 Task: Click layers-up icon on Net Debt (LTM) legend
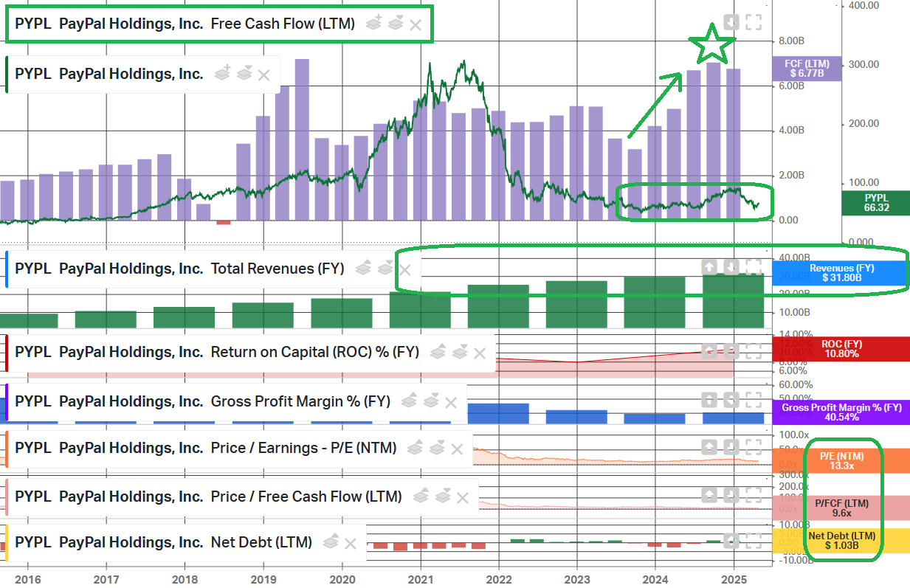(331, 542)
